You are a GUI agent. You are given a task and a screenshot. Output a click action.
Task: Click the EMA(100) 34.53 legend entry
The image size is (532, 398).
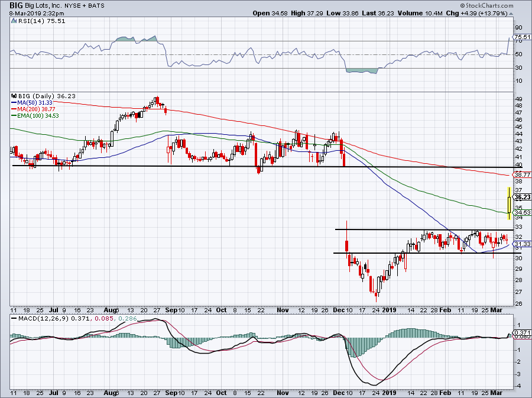35,116
